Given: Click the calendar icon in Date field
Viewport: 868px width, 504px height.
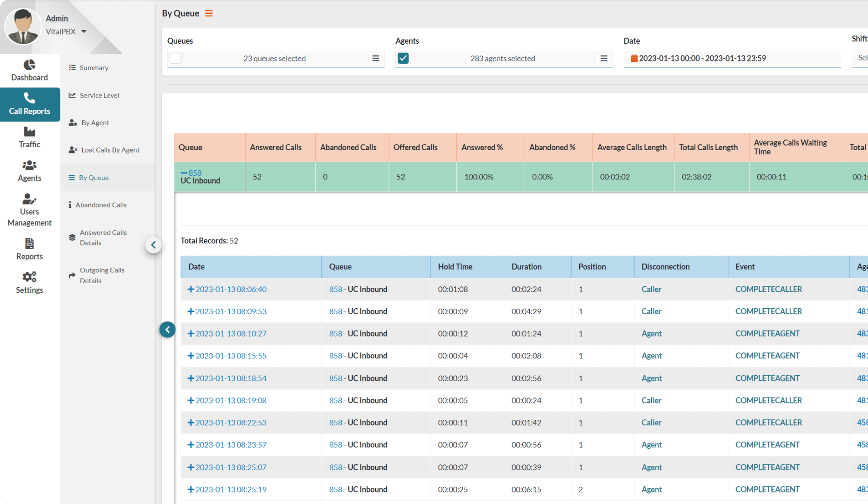Looking at the screenshot, I should click(634, 59).
